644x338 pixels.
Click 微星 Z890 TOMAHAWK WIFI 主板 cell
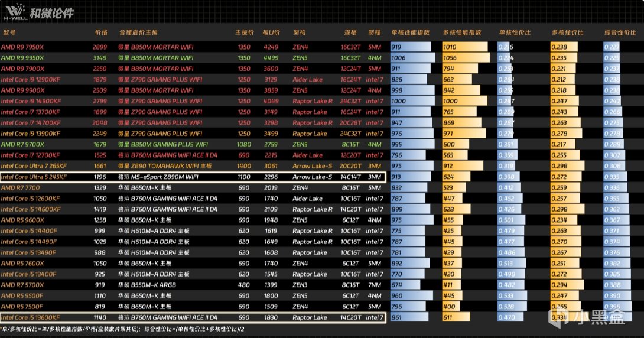click(165, 166)
